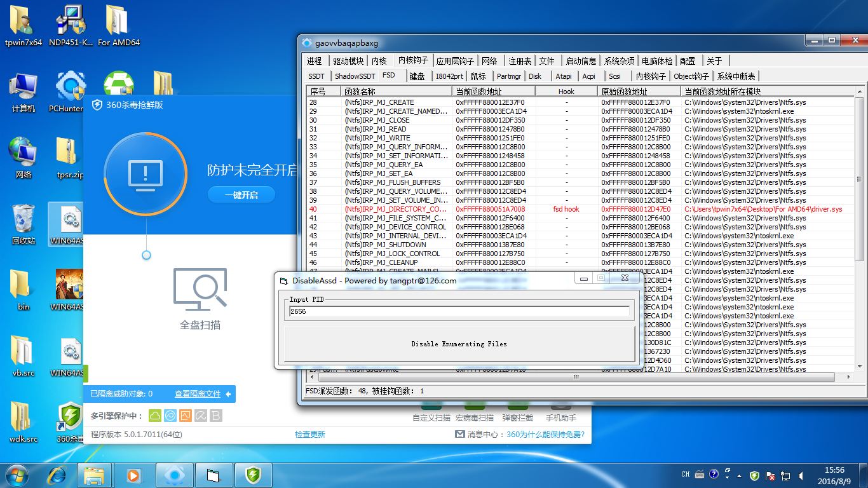This screenshot has height=488, width=868.
Task: Click into the Input PID field
Action: tap(459, 311)
